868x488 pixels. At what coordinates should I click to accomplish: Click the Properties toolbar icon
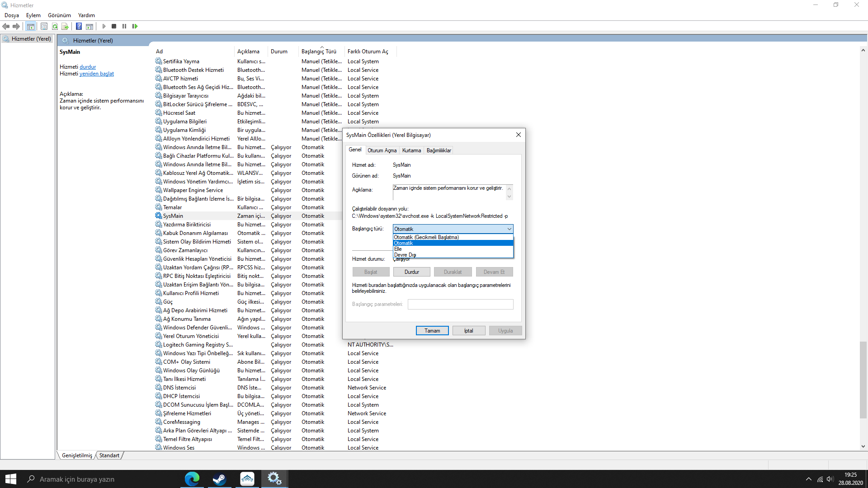(44, 26)
